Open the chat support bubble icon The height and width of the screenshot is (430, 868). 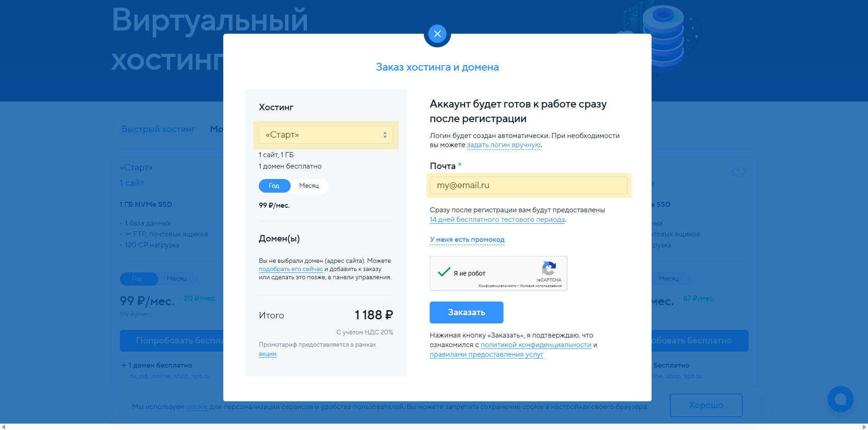(840, 399)
